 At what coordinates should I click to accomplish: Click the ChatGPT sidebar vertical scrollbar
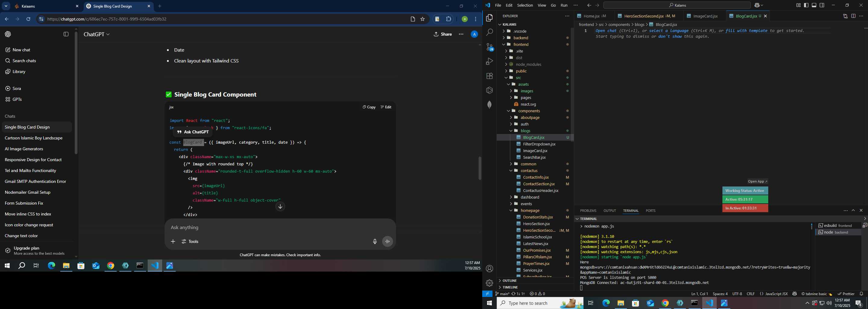(x=76, y=93)
